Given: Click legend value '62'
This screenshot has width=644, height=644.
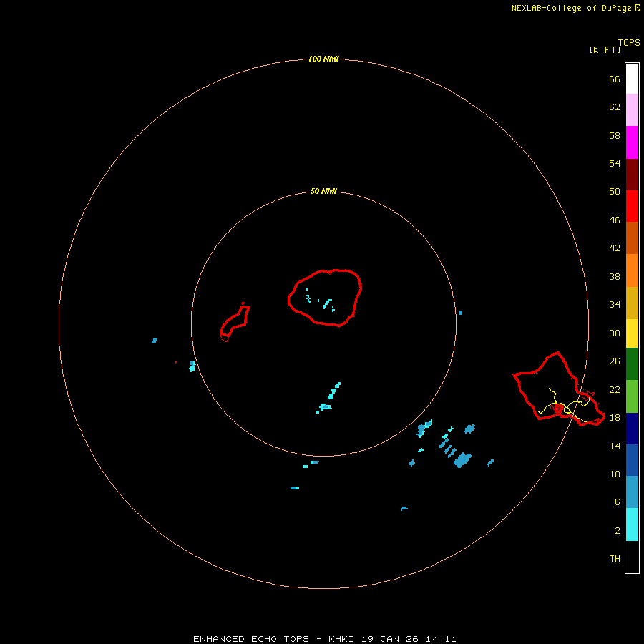Looking at the screenshot, I should [615, 107].
